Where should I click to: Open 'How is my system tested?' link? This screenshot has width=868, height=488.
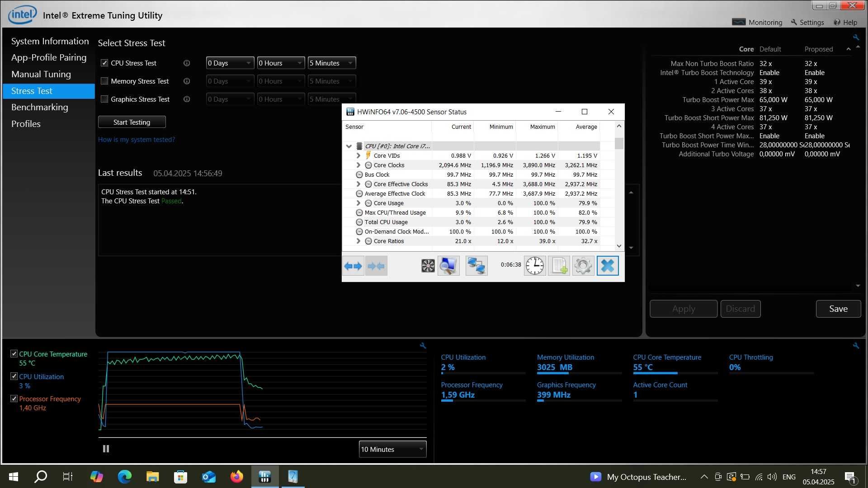(x=137, y=140)
